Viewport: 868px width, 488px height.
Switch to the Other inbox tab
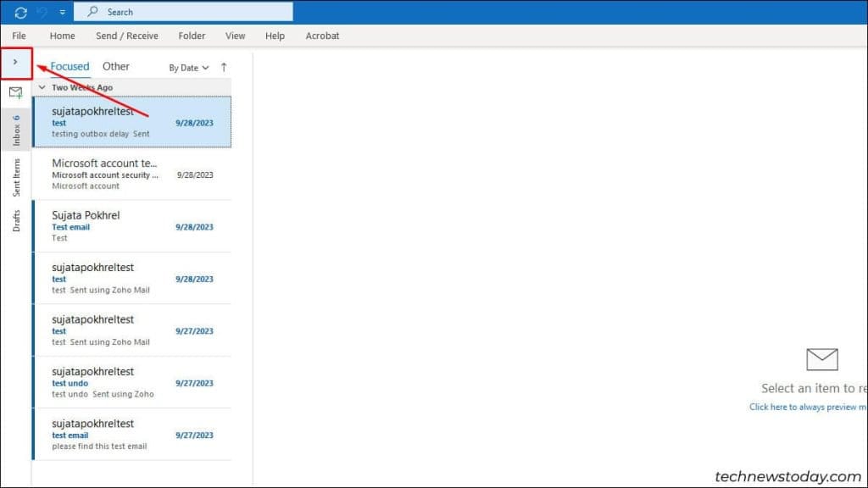point(115,66)
